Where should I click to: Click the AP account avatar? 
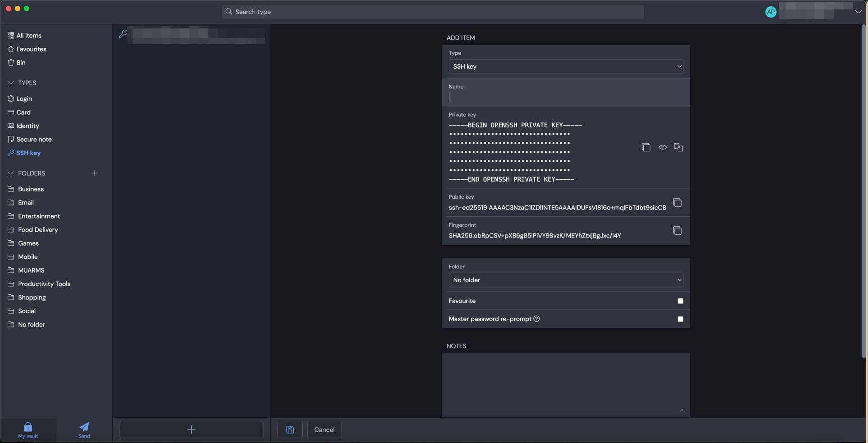[771, 12]
